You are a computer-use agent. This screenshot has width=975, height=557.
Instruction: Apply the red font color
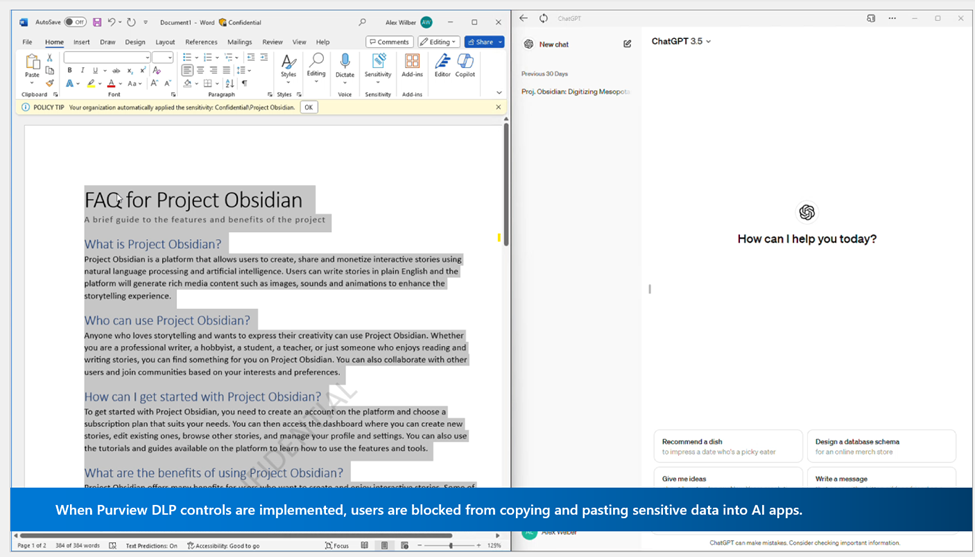pyautogui.click(x=111, y=83)
